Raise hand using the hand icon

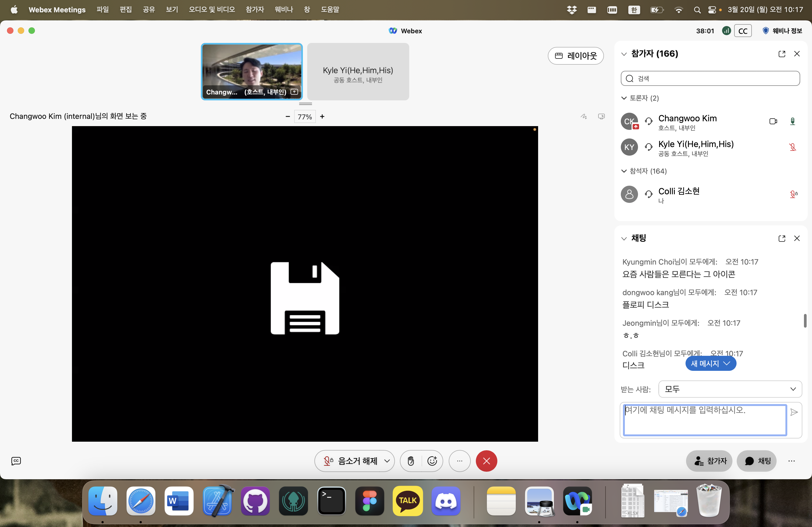pos(411,461)
